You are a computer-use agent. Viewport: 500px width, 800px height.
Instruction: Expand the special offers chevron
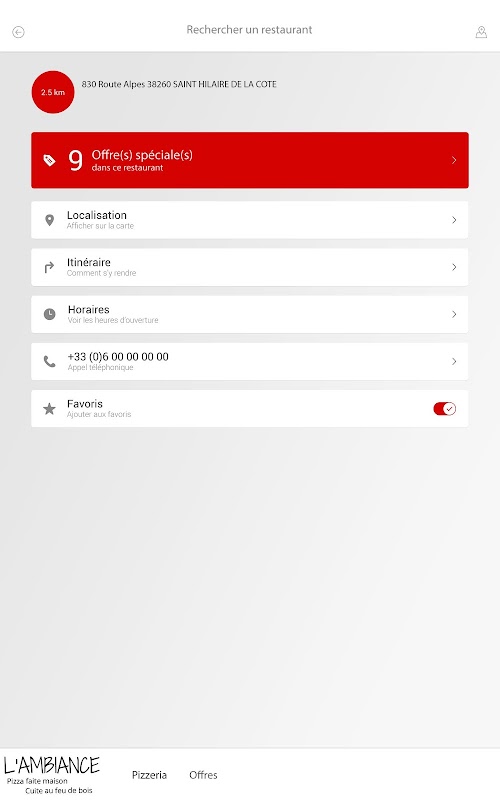454,160
